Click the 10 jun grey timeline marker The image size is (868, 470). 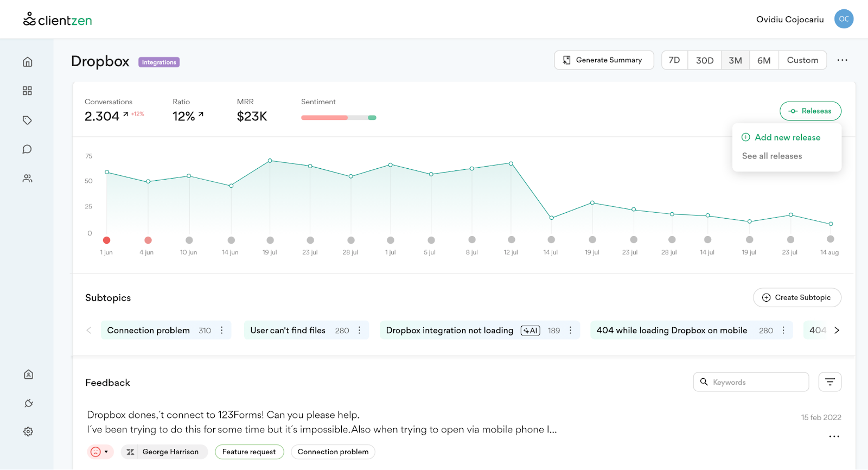pyautogui.click(x=189, y=240)
